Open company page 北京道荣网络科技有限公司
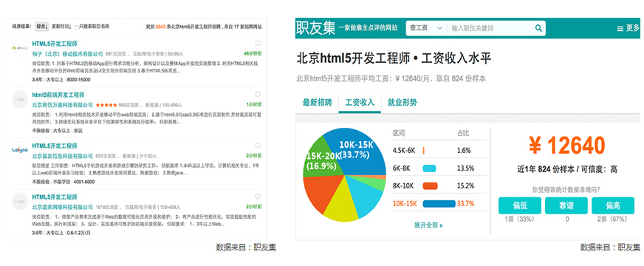The image size is (644, 266). (63, 208)
